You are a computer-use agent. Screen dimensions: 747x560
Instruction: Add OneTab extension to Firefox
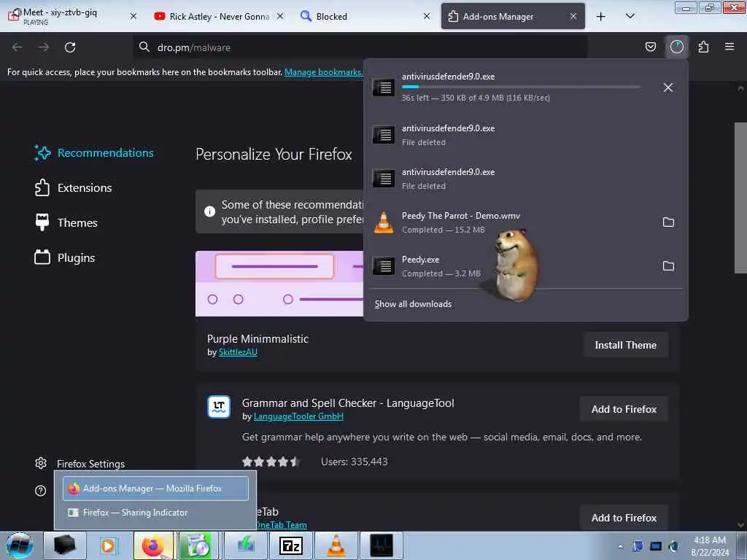[624, 518]
